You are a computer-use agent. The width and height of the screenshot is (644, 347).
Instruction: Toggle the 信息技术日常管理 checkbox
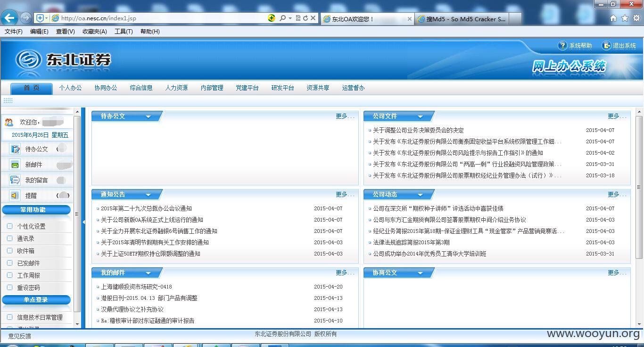[x=9, y=317]
